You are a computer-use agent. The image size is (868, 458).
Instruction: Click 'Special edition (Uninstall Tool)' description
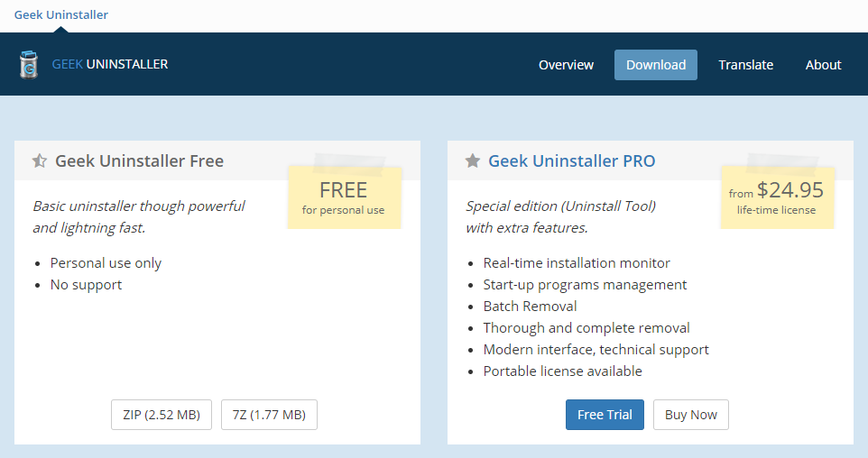click(x=560, y=206)
